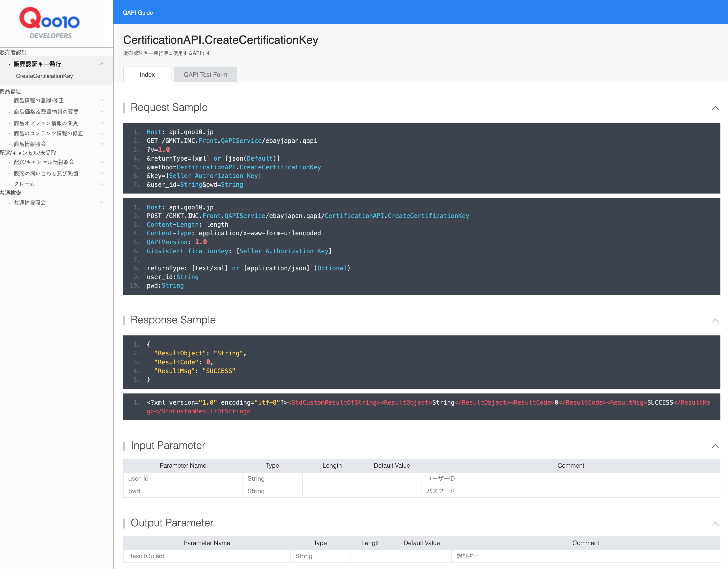
Task: Expand 商品のコンテンツ情報の修正 menu
Action: [x=102, y=134]
